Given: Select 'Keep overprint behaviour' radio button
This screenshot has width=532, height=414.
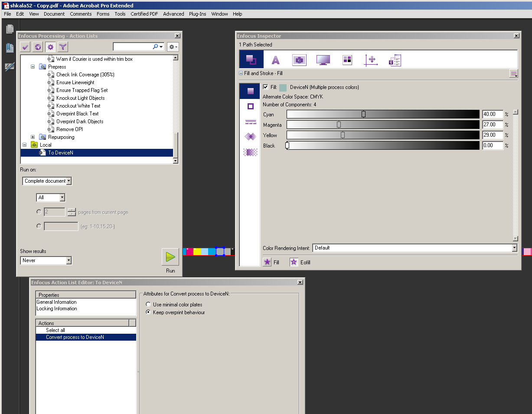Looking at the screenshot, I should (x=148, y=312).
